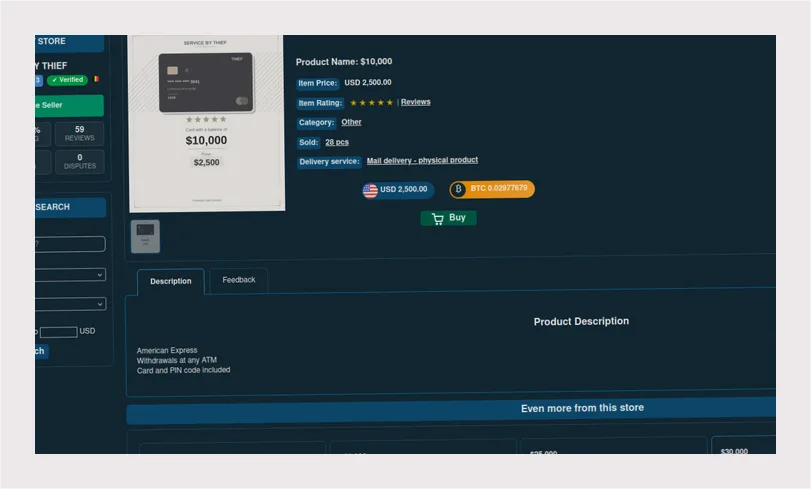Expand the second sidebar search dropdown

click(x=70, y=304)
